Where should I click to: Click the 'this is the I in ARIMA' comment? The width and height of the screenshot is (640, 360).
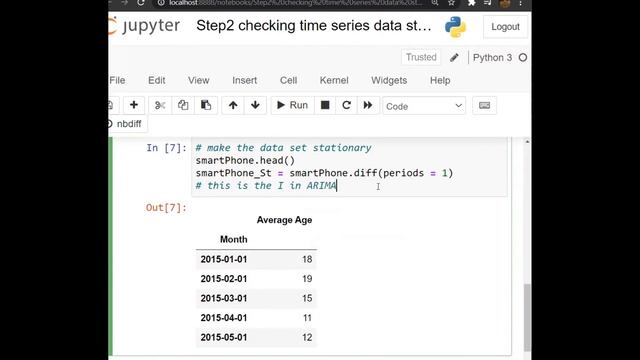tap(266, 186)
